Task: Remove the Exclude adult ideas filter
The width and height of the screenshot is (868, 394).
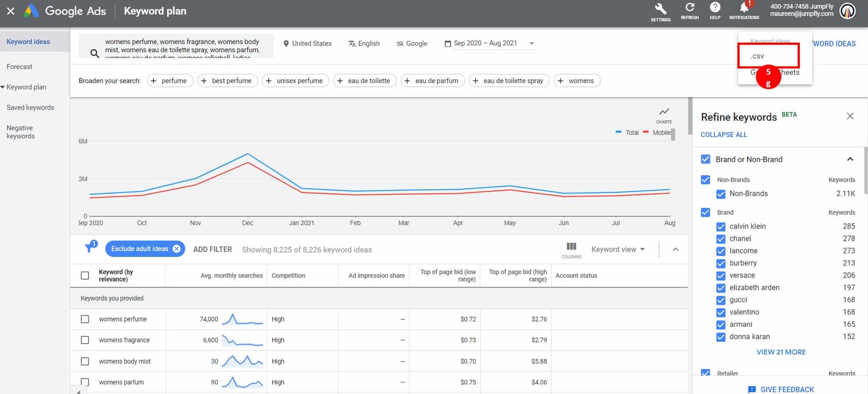Action: (x=176, y=249)
